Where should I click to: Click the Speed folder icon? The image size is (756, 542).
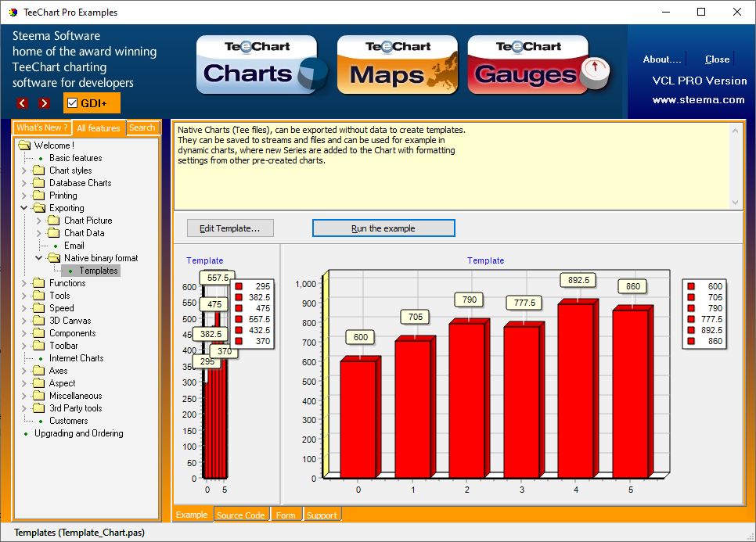[38, 308]
